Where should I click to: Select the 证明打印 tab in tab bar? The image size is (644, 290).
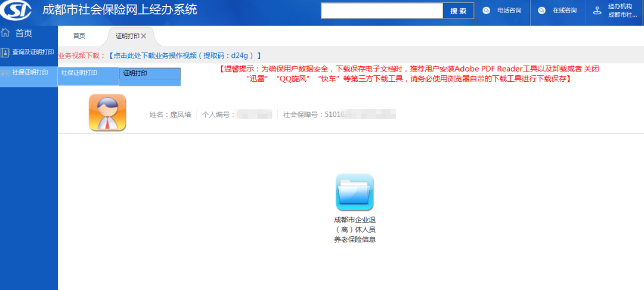coord(126,36)
